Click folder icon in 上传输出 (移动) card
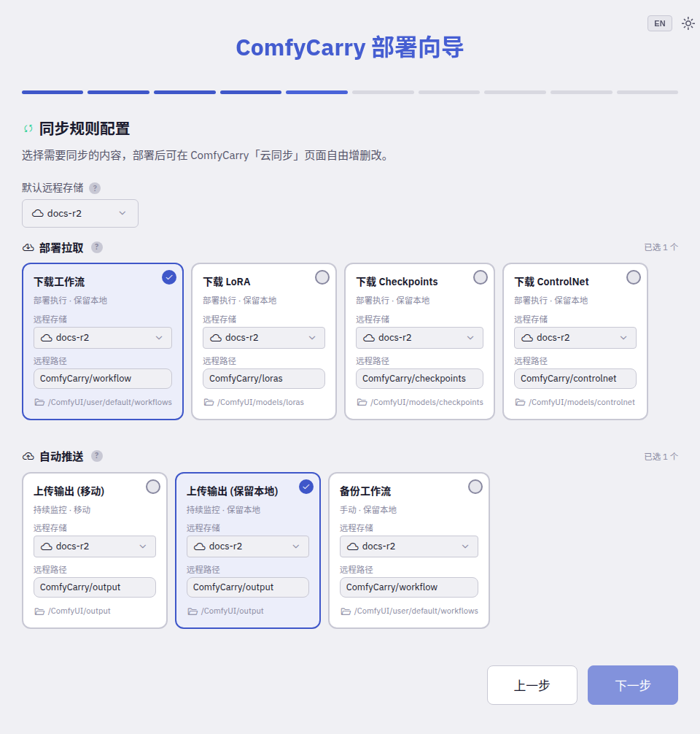This screenshot has width=700, height=734. click(x=39, y=611)
